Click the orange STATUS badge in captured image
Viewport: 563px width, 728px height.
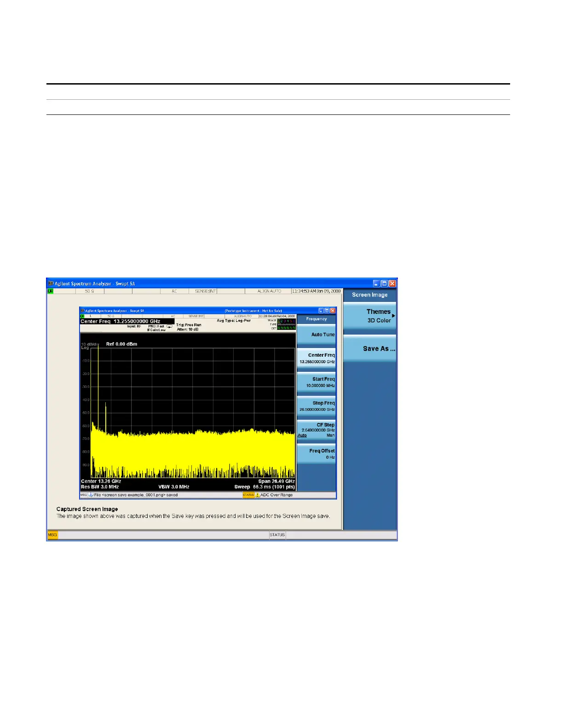pos(248,495)
